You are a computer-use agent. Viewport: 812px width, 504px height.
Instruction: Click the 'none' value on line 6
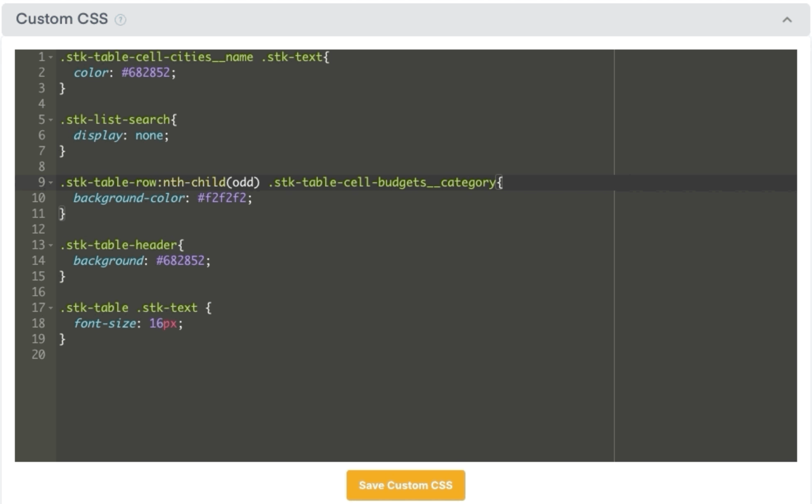(149, 135)
